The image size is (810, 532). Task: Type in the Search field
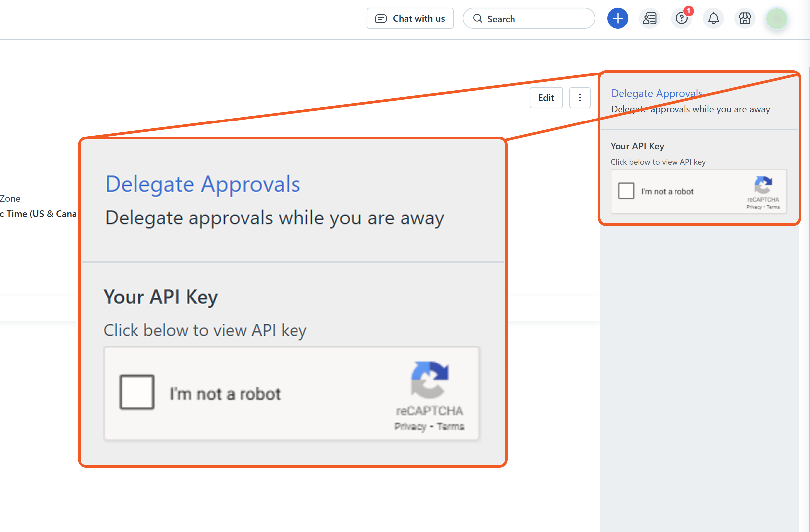pyautogui.click(x=538, y=19)
